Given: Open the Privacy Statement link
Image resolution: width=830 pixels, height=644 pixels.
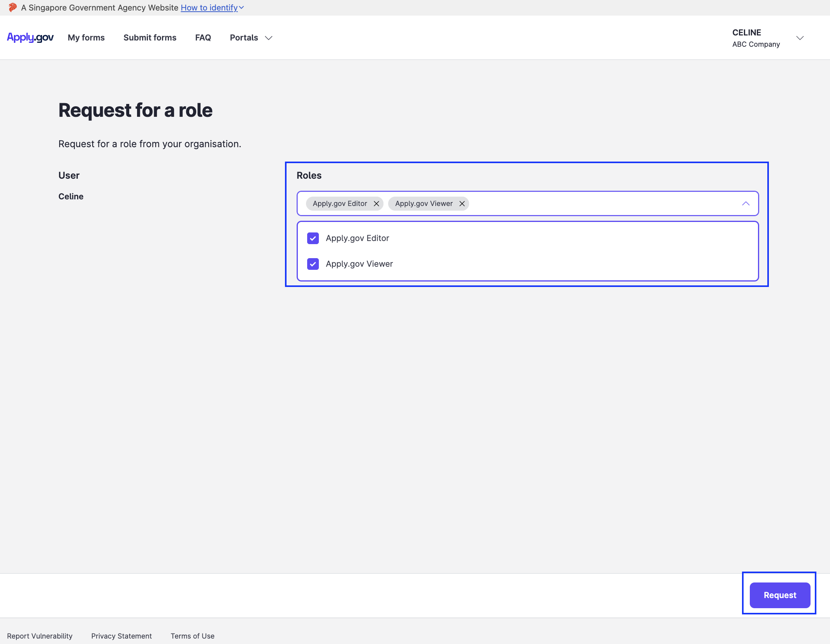Looking at the screenshot, I should (121, 636).
